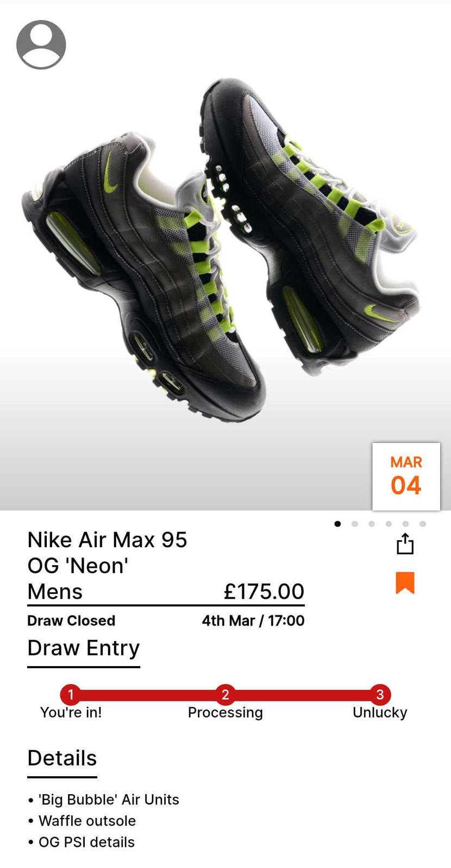
Task: Select the last carousel dot indicator
Action: click(x=423, y=524)
